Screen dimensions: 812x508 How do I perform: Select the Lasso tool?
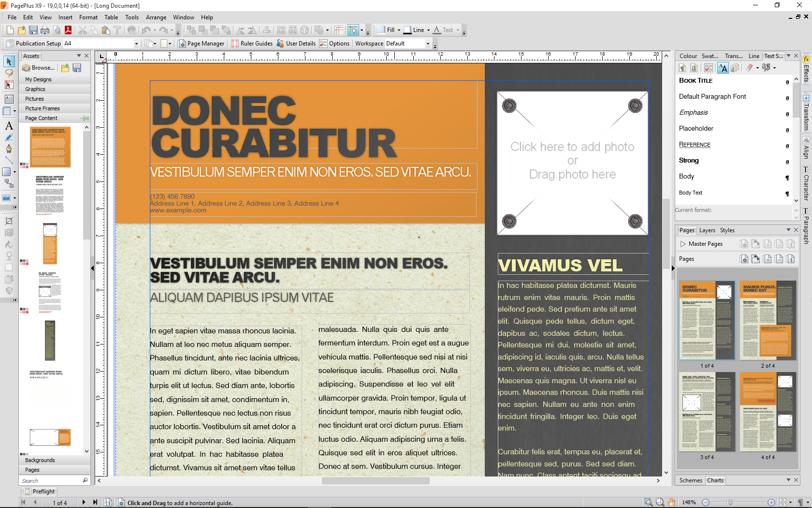pyautogui.click(x=9, y=73)
